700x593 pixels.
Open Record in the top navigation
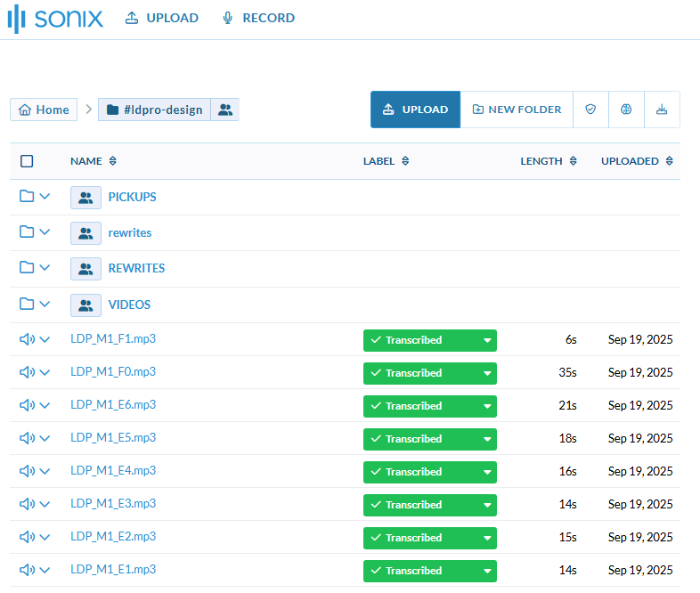click(258, 18)
